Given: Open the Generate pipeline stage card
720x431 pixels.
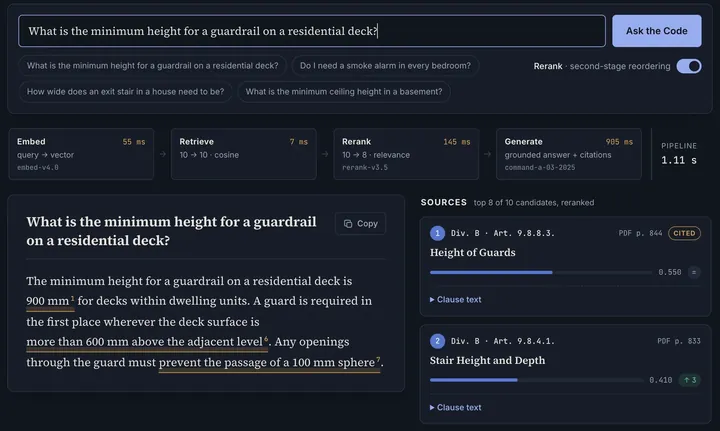Looking at the screenshot, I should tap(569, 154).
